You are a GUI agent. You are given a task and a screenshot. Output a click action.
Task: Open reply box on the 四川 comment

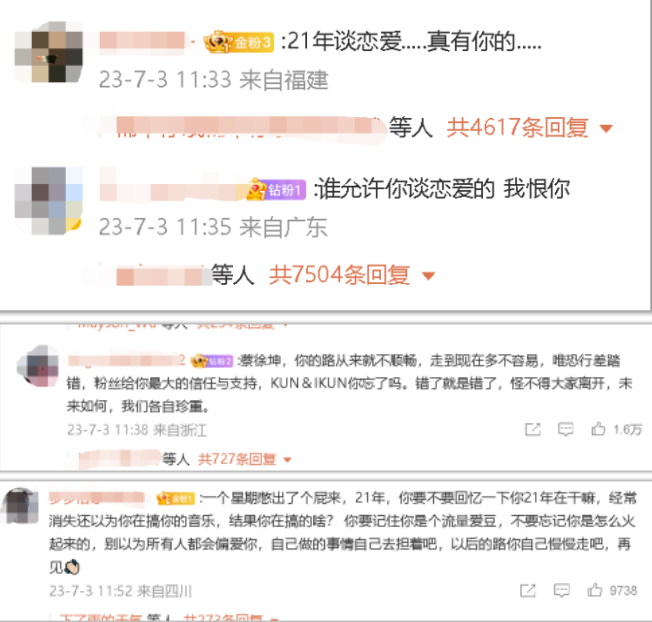[x=561, y=590]
